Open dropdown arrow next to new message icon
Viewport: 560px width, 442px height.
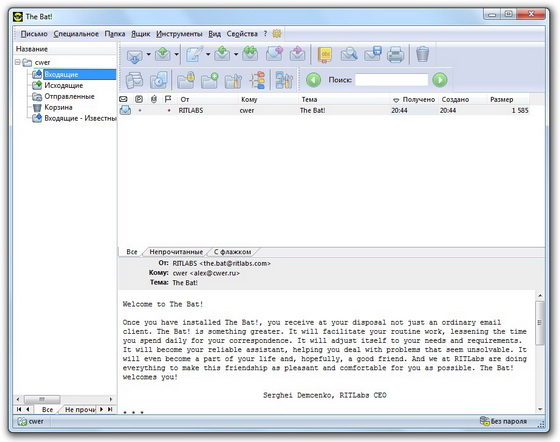click(208, 55)
